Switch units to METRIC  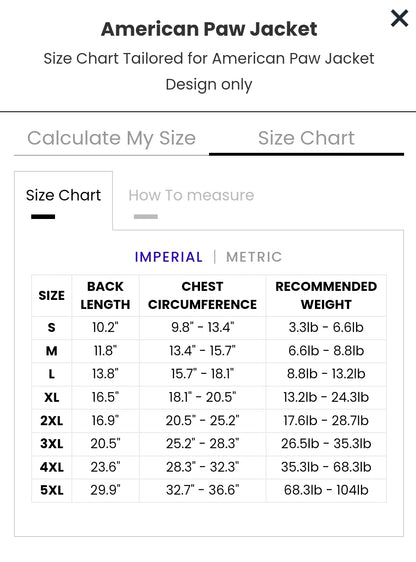(x=254, y=257)
